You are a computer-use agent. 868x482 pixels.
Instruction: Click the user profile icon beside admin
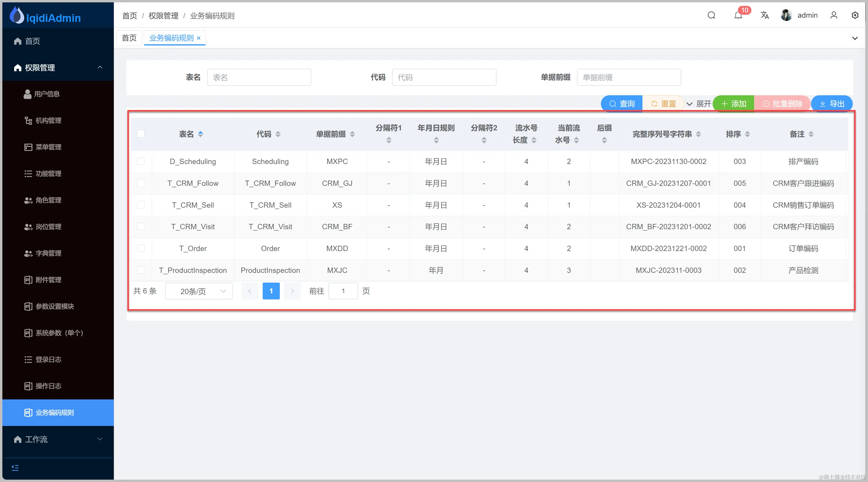[834, 15]
